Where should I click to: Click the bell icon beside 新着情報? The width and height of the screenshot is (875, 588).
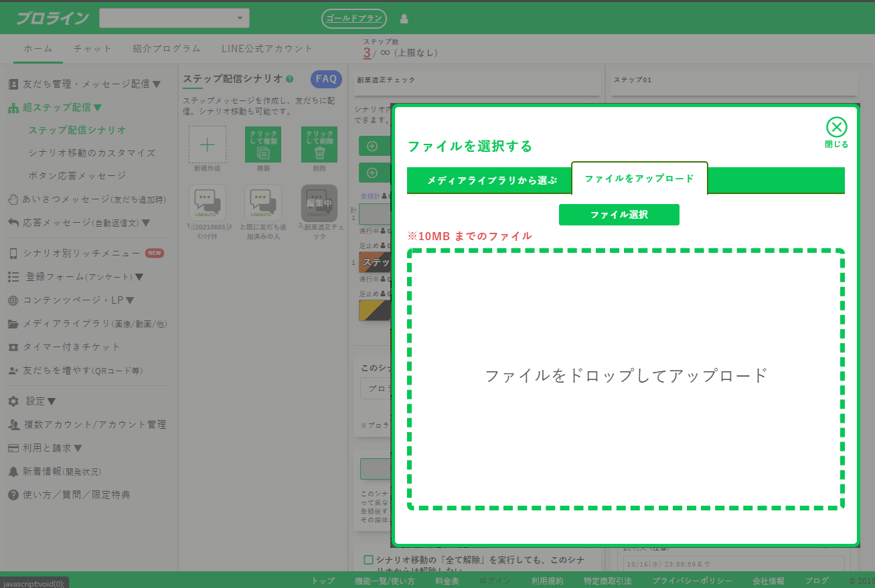coord(13,472)
